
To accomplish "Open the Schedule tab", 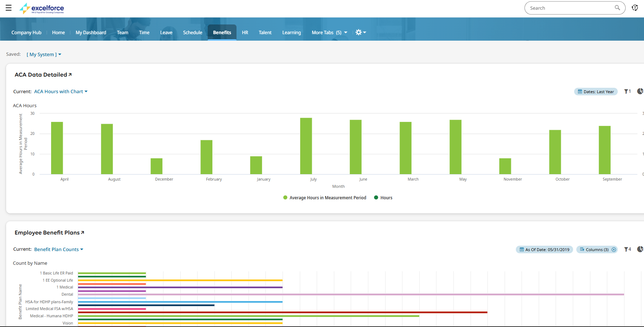I will [193, 32].
